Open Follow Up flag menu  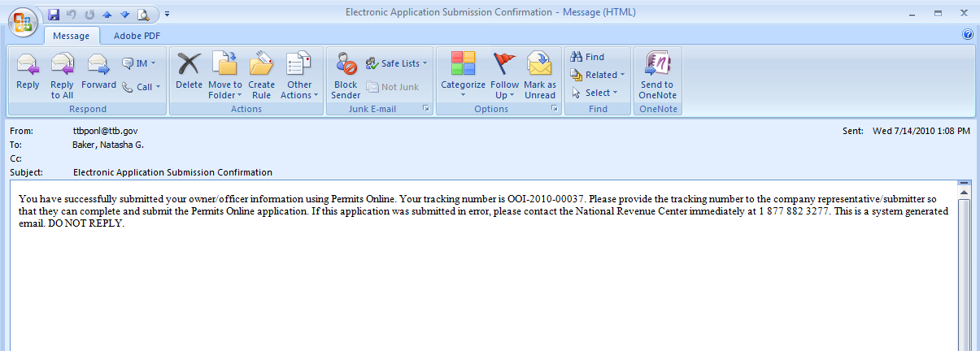(505, 74)
